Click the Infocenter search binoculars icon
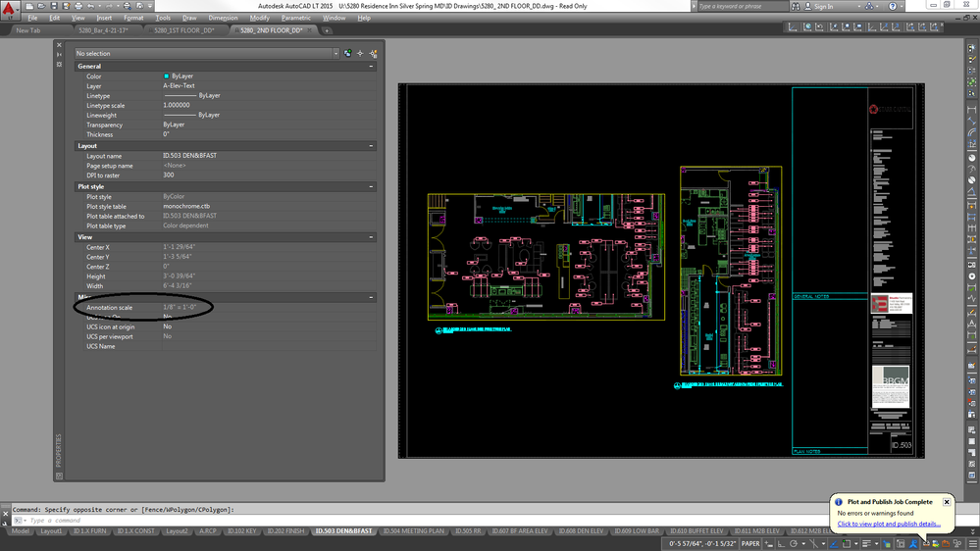 pos(796,6)
